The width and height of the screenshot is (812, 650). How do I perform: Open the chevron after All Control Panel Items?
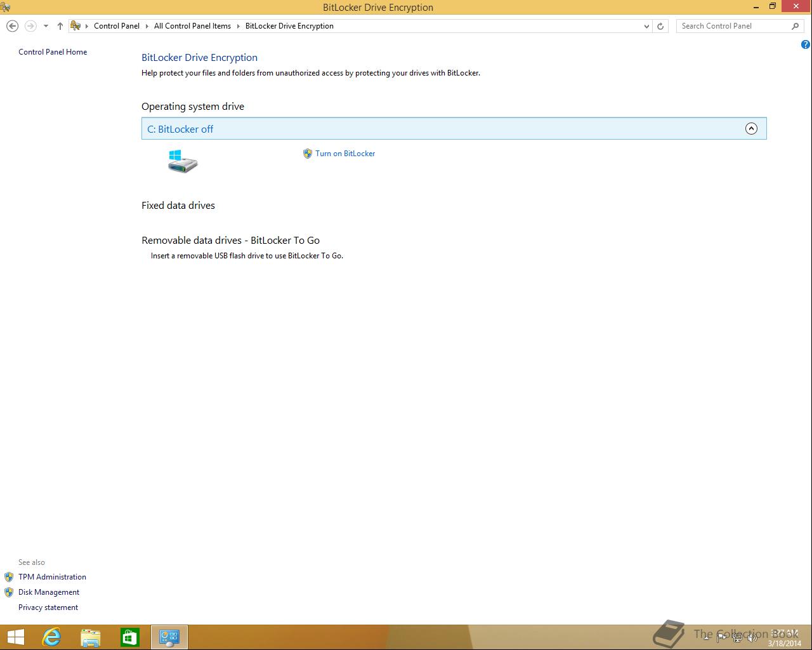[239, 26]
